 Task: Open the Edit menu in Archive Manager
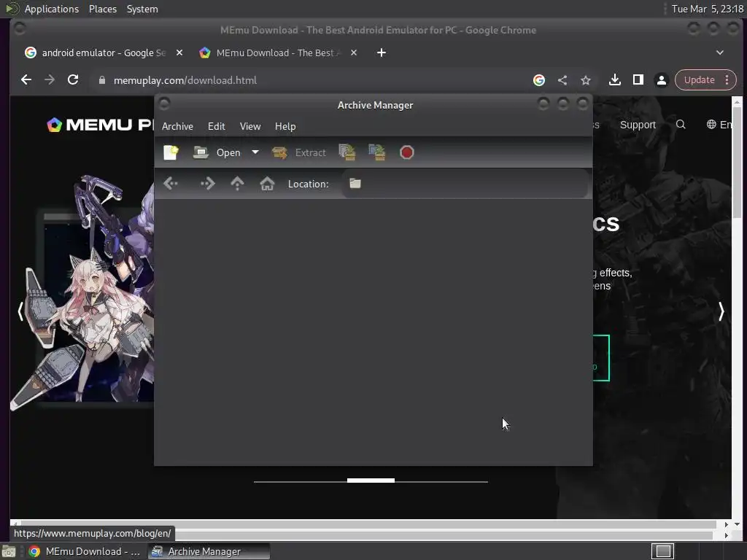point(216,126)
